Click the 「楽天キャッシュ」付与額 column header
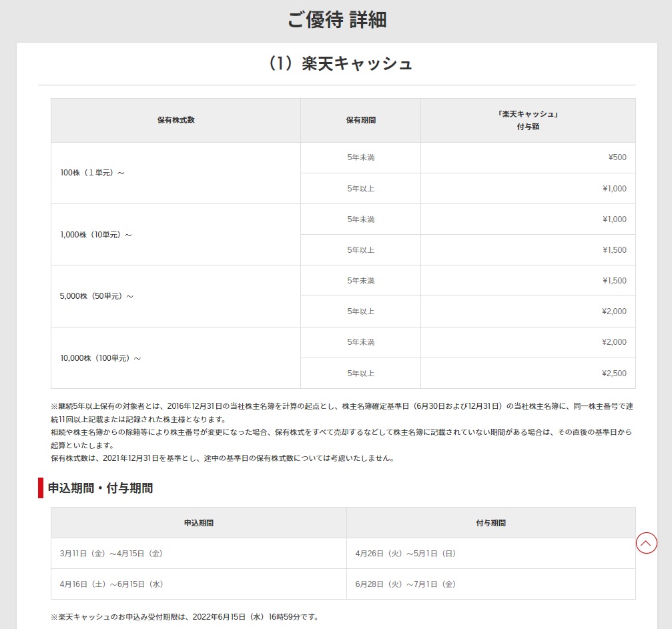Viewport: 672px width, 629px height. point(528,120)
